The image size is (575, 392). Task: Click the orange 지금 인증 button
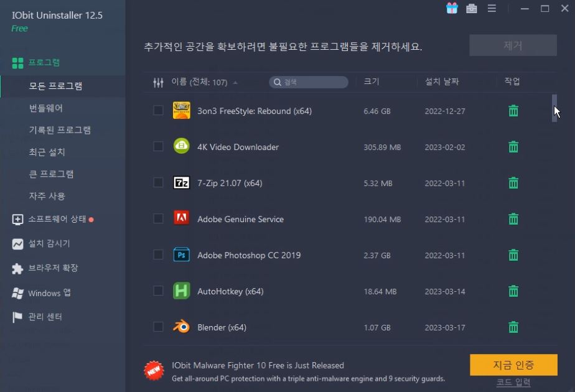click(513, 365)
